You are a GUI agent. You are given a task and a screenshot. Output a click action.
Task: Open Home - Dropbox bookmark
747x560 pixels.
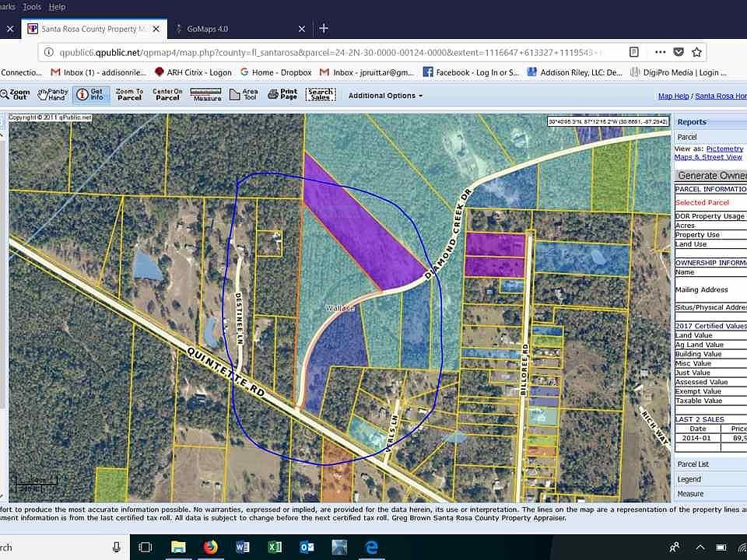click(275, 72)
